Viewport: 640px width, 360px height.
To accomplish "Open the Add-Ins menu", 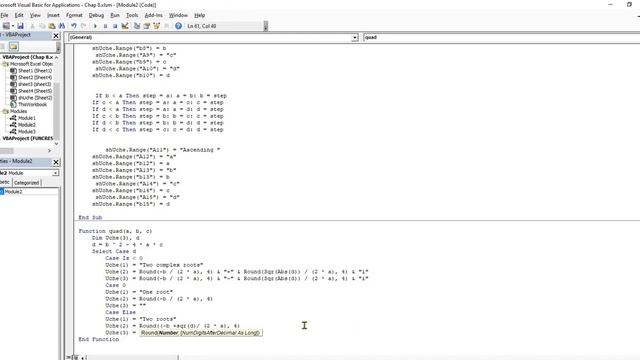I will 153,15.
